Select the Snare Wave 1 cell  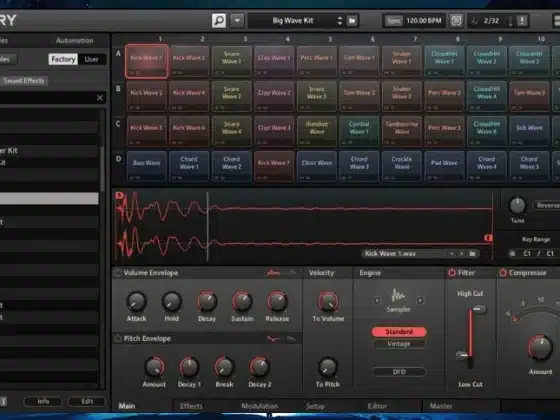[x=231, y=61]
